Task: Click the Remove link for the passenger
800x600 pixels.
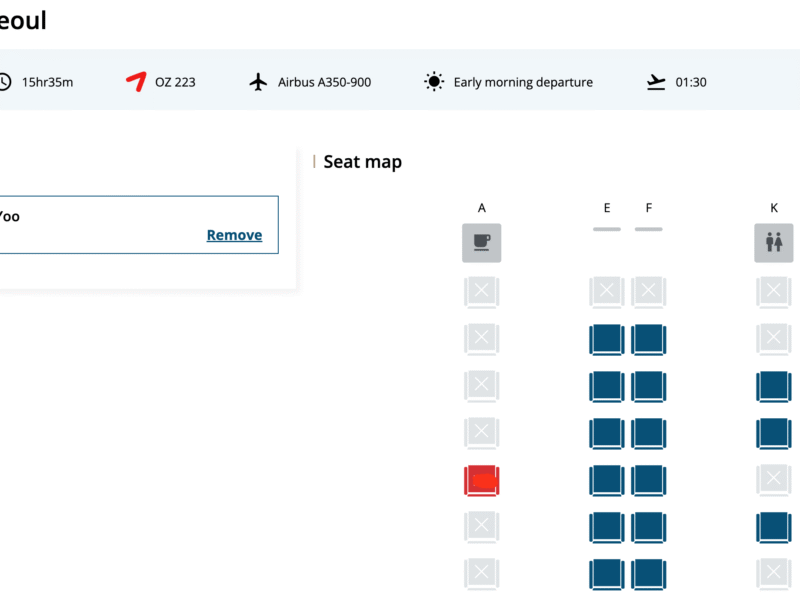Action: (234, 235)
